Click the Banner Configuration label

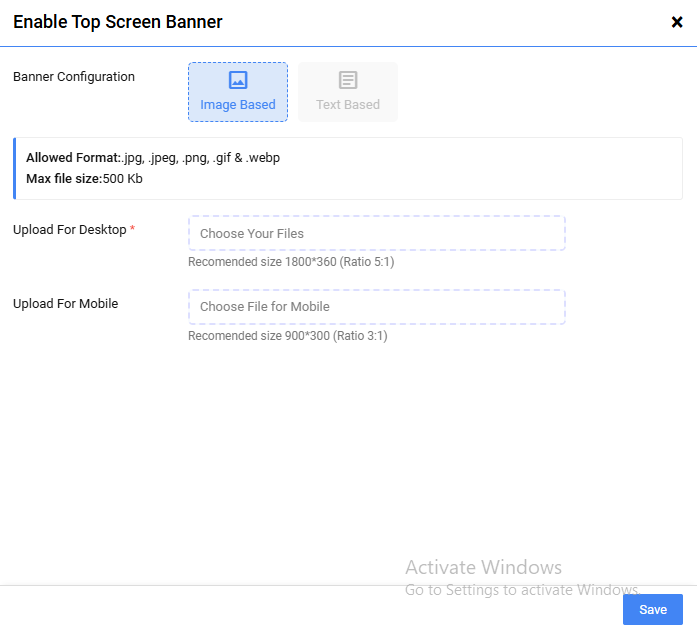point(74,77)
